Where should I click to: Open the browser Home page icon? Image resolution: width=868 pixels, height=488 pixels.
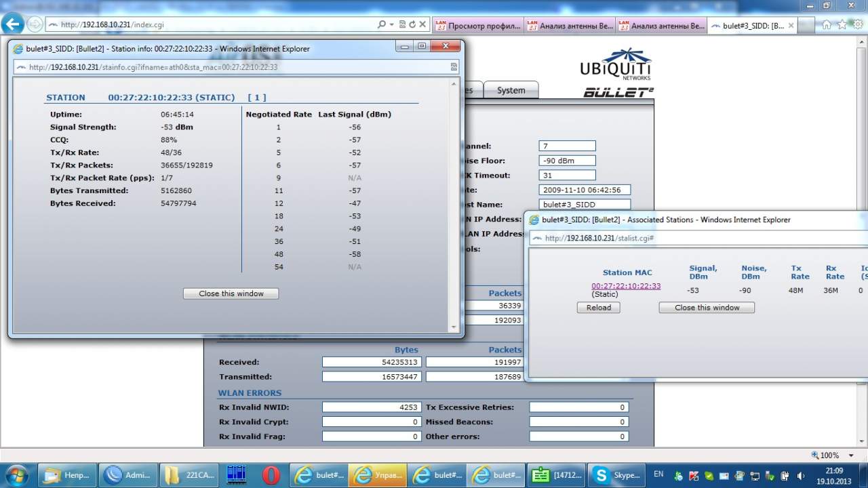[x=827, y=24]
